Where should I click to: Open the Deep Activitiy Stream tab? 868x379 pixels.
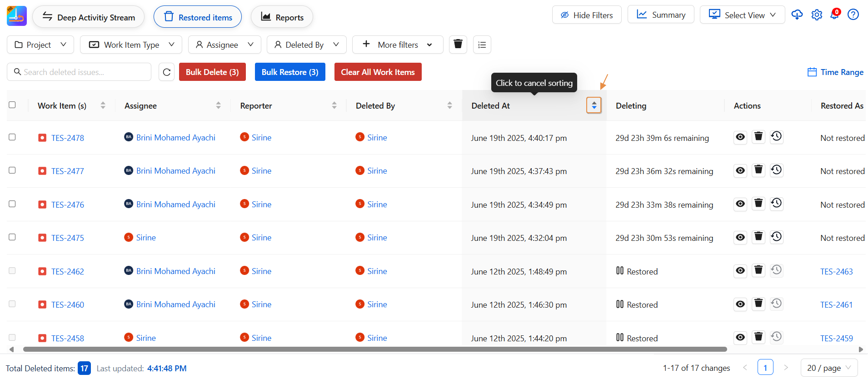coord(89,17)
